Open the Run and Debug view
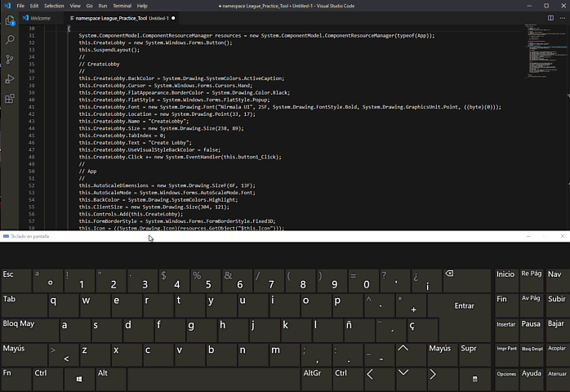 click(10, 79)
